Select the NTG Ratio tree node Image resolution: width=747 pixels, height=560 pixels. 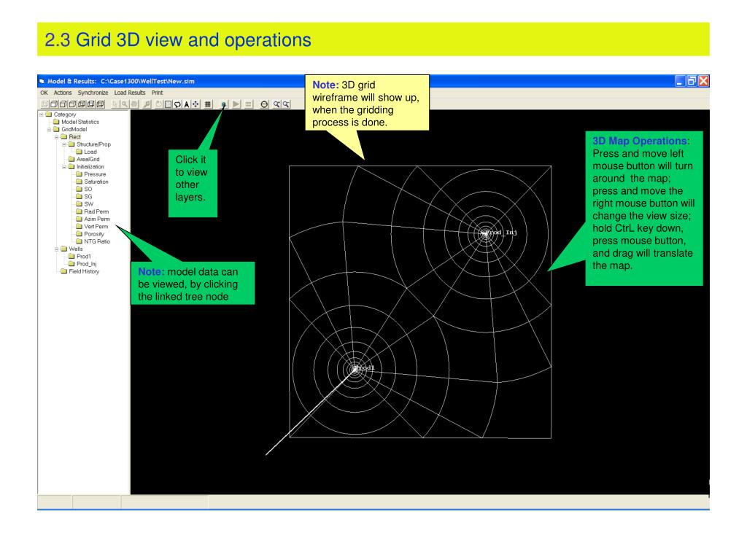pyautogui.click(x=97, y=241)
